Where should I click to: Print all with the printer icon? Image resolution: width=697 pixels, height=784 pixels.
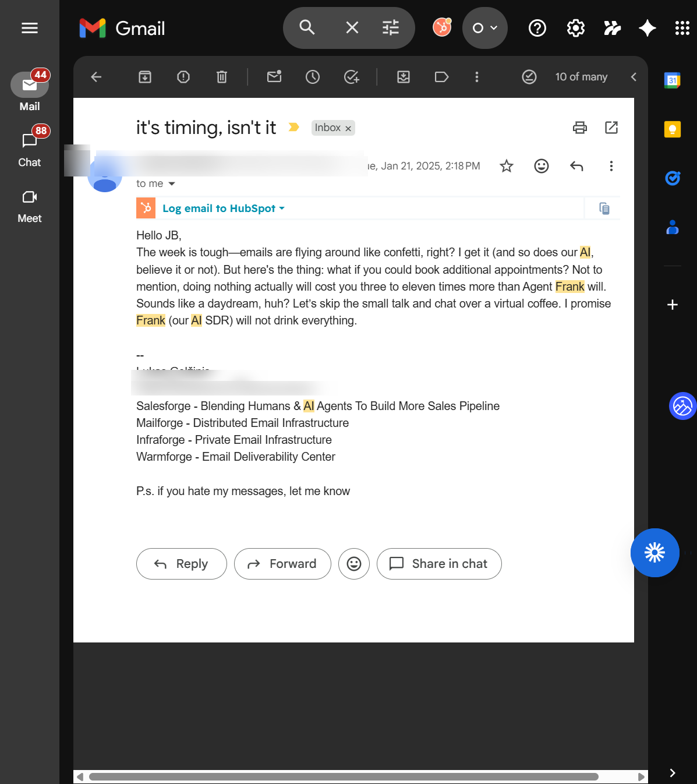point(580,128)
